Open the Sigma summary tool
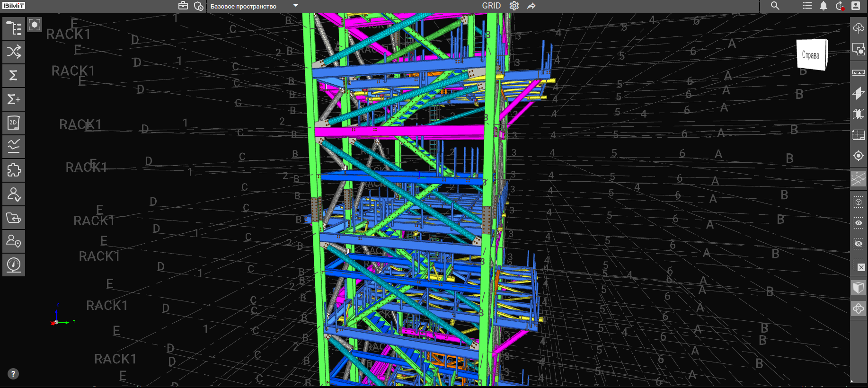Screen dimensions: 868x388 pos(14,75)
